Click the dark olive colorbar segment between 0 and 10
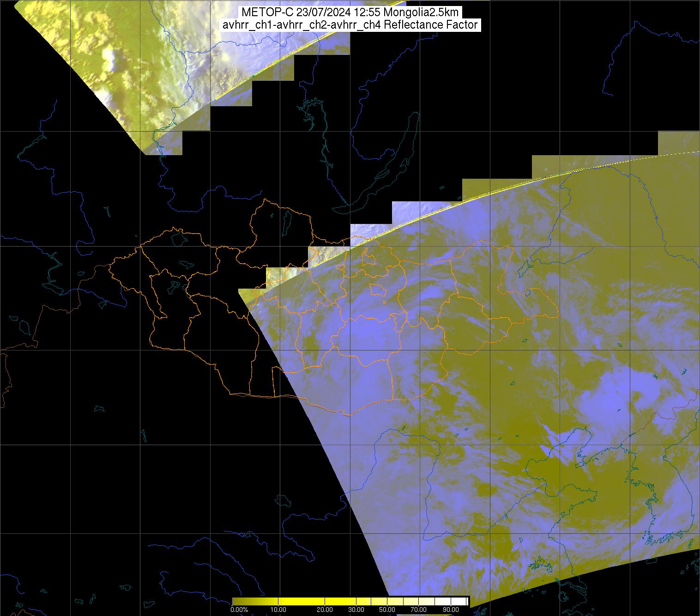This screenshot has width=700, height=616. (255, 601)
